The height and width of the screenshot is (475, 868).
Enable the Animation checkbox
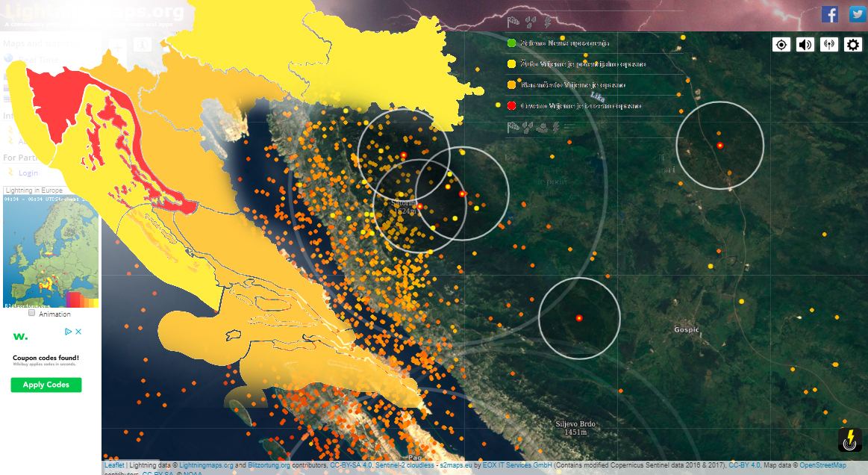(x=31, y=314)
